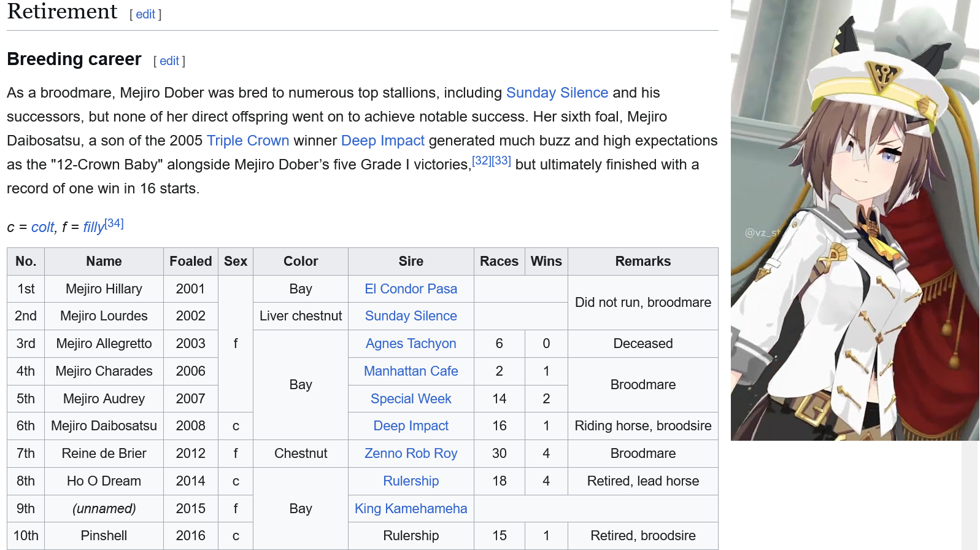Click the Liver chestnut color cell
Screen dimensions: 980x550
tap(301, 316)
